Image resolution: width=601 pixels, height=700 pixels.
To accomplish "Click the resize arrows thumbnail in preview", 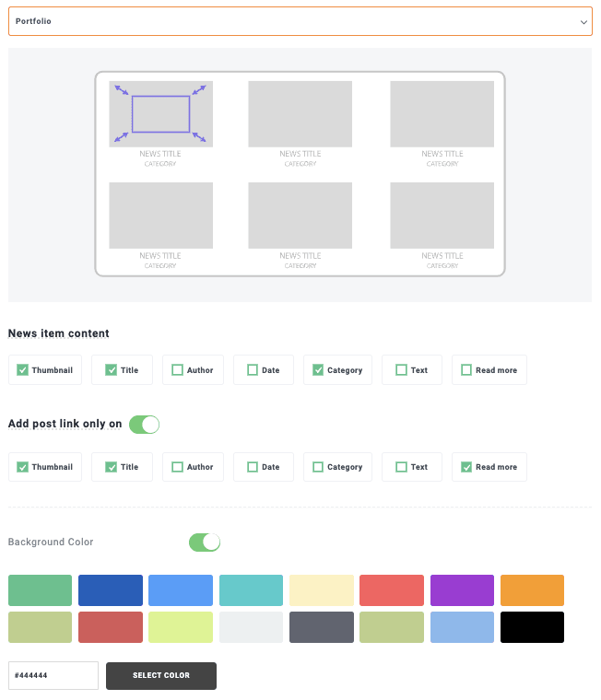I will [160, 113].
